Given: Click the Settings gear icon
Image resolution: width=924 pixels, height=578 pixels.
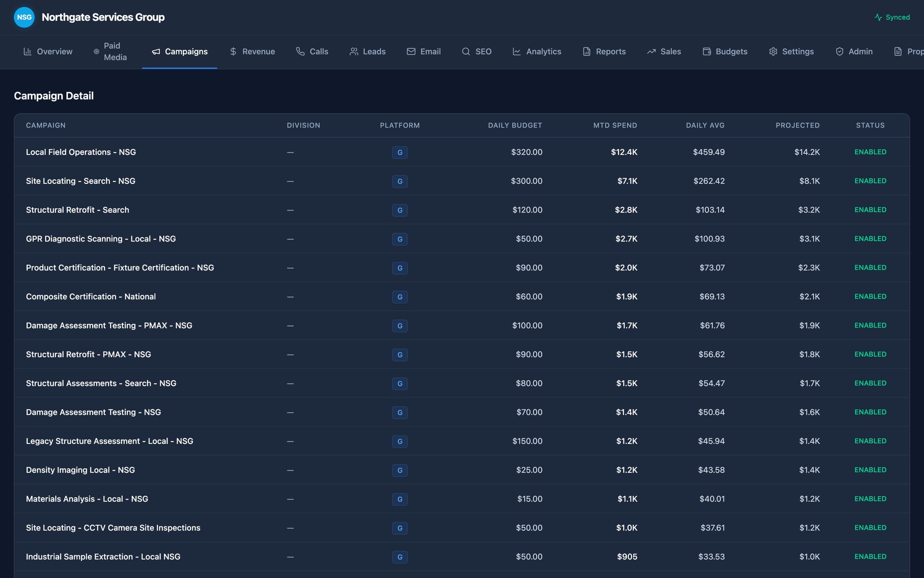Looking at the screenshot, I should point(773,51).
